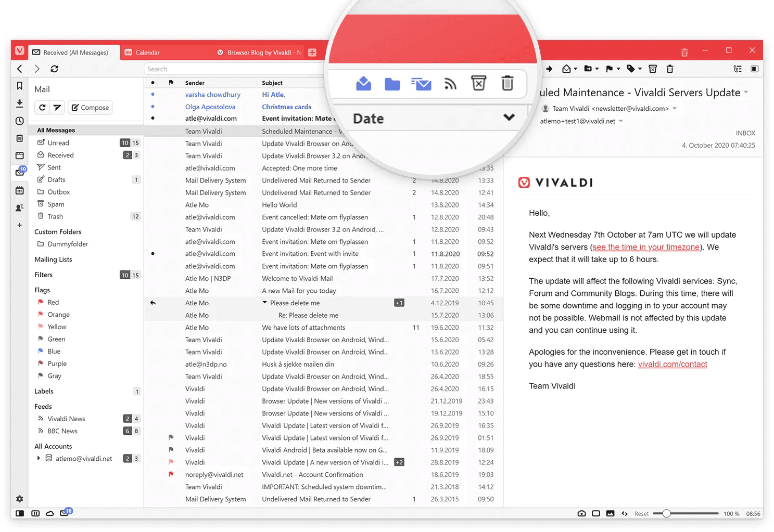Click the Trash icon in the mail toolbar
The height and width of the screenshot is (532, 774).
click(670, 69)
